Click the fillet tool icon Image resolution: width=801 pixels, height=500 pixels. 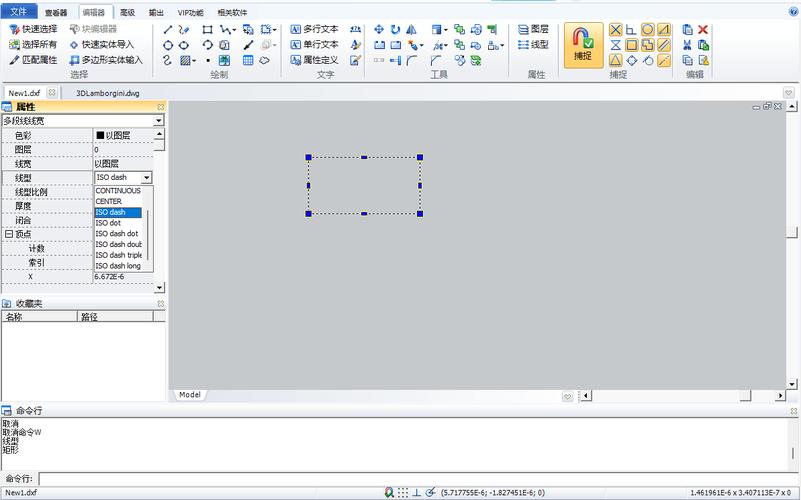pyautogui.click(x=411, y=61)
